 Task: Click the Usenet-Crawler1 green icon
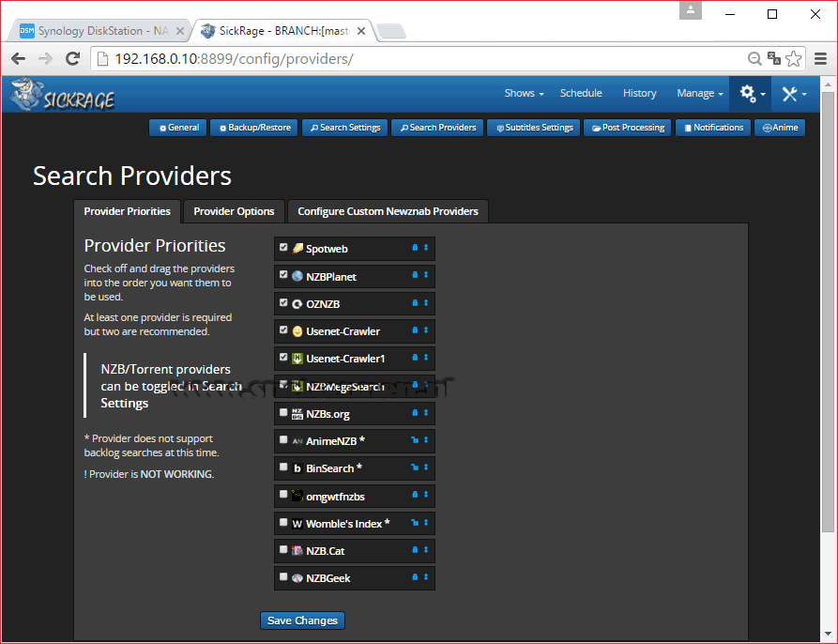(x=297, y=359)
